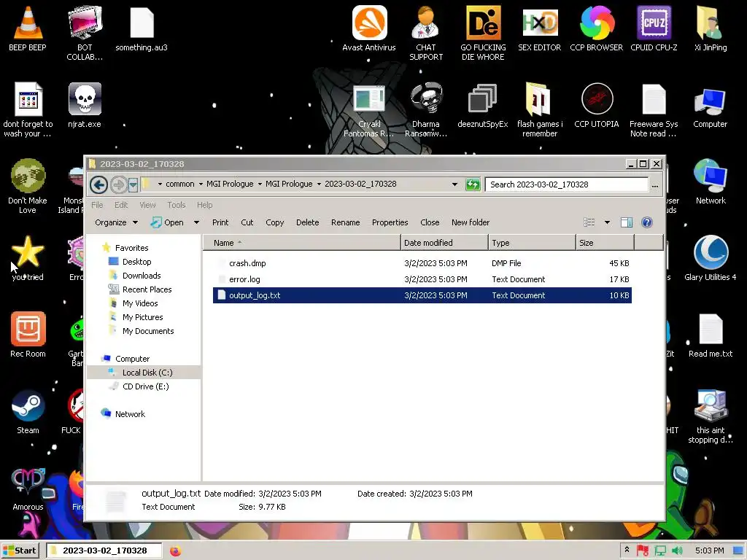Click the change view icon
747x560 pixels.
[x=589, y=222]
